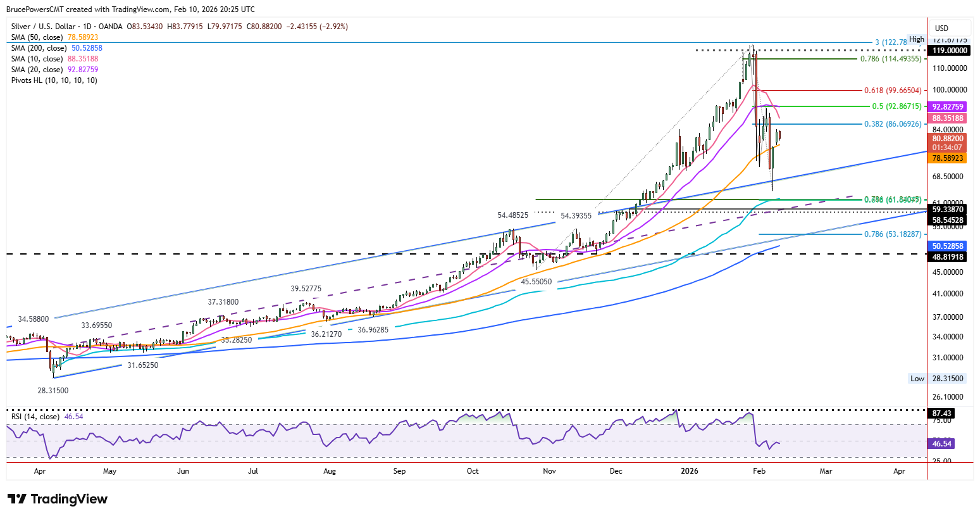The width and height of the screenshot is (980, 518).
Task: Click the 0.618 (99.66504) Fibonacci label
Action: pyautogui.click(x=892, y=91)
